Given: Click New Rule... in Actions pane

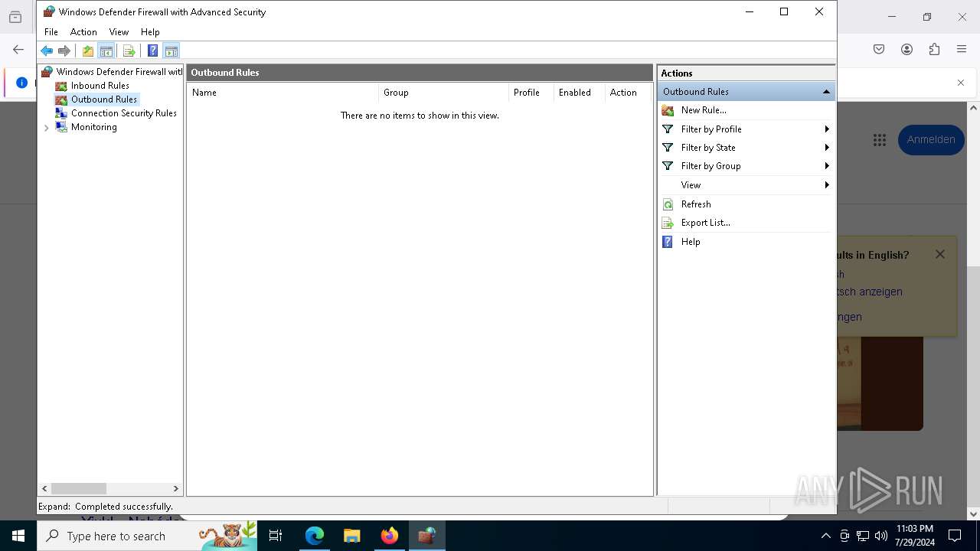Looking at the screenshot, I should (704, 110).
